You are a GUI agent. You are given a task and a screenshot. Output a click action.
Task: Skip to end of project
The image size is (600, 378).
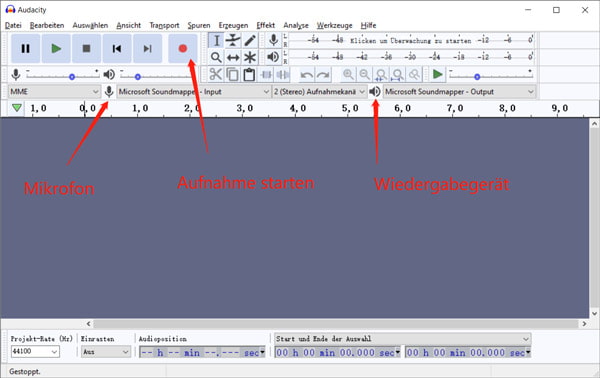147,49
